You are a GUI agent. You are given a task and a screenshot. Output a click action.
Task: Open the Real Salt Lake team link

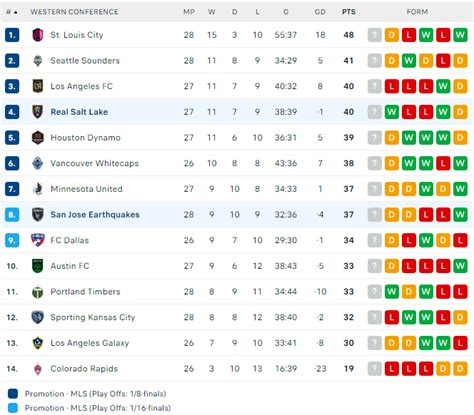click(79, 112)
